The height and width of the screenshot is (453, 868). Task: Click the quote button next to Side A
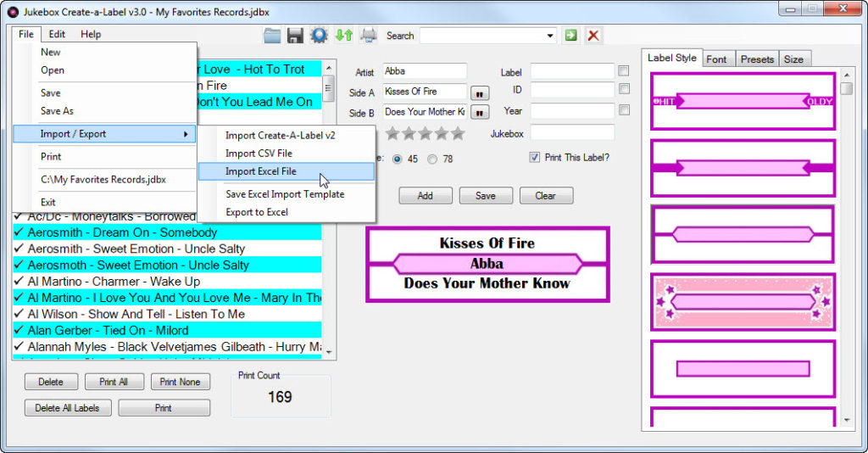pos(480,92)
